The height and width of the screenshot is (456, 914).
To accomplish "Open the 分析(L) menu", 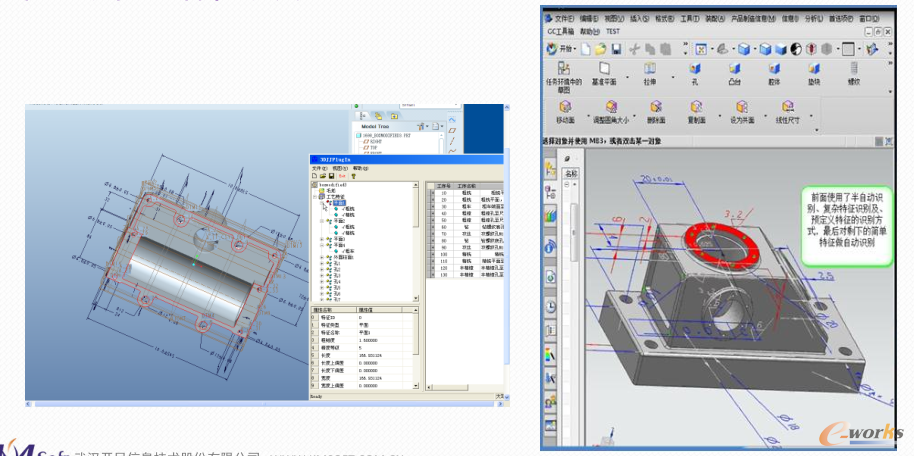I will (x=815, y=18).
